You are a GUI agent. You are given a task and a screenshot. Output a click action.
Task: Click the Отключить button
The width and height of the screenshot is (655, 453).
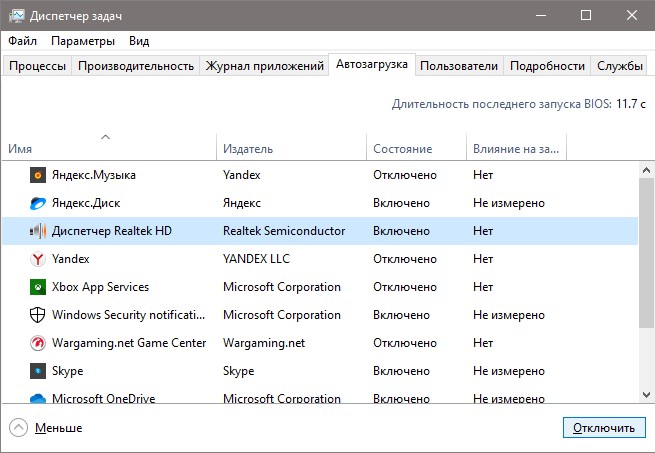(x=604, y=428)
